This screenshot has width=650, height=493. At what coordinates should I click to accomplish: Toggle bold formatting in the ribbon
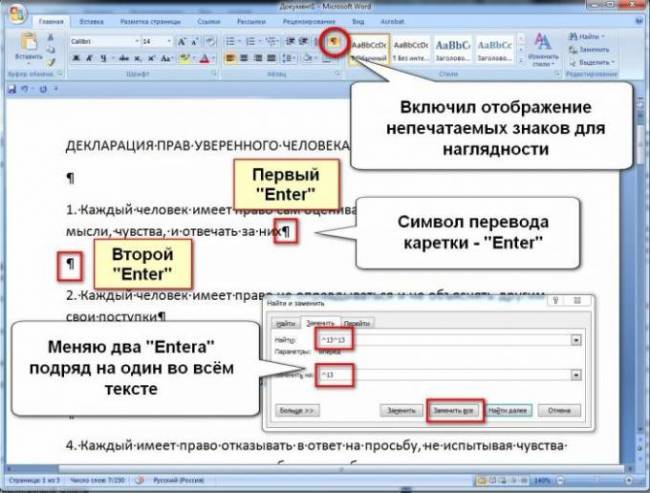tap(76, 58)
